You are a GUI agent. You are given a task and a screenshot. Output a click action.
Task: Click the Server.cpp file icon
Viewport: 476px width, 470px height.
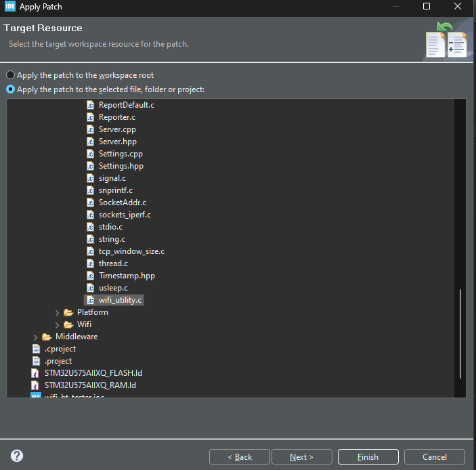91,129
